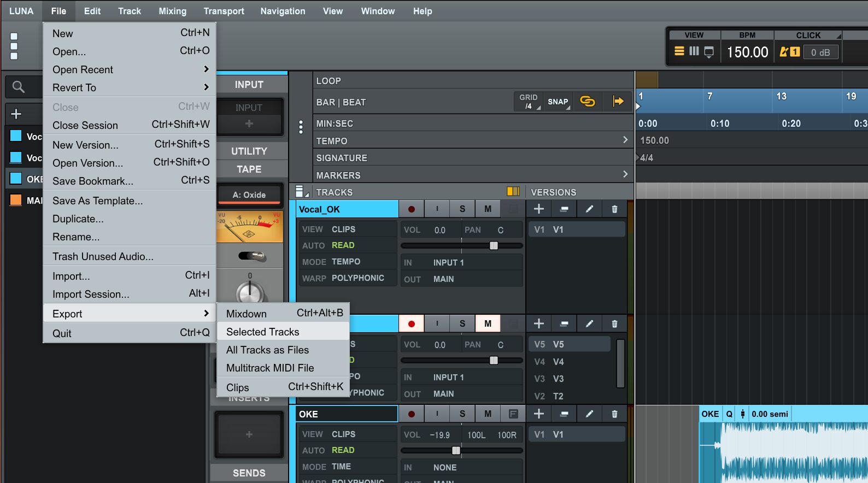
Task: Choose Selected Tracks export option
Action: point(283,332)
